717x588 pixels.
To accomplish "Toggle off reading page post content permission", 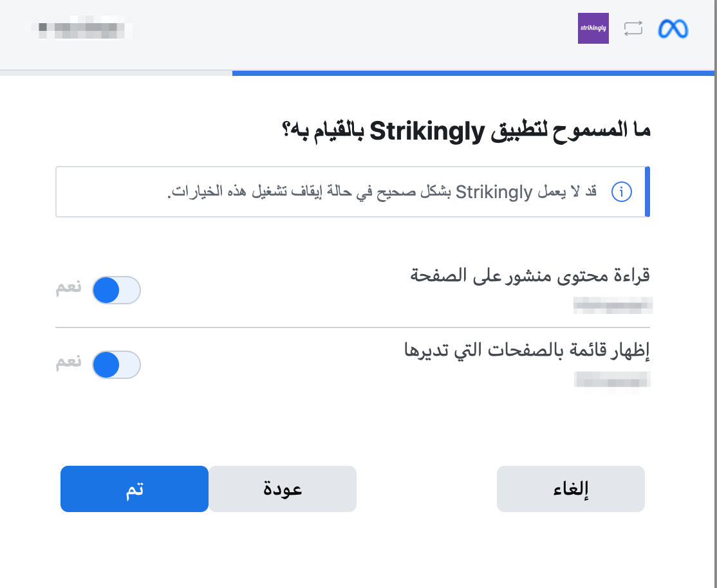I will click(116, 290).
